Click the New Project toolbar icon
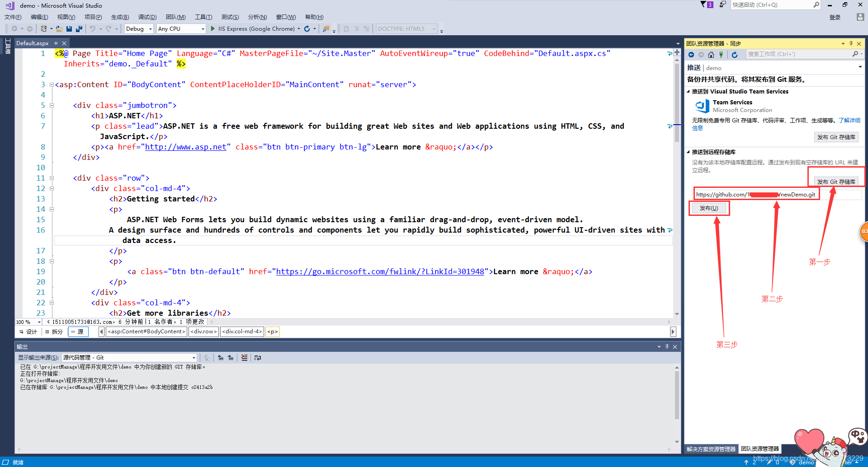 43,28
